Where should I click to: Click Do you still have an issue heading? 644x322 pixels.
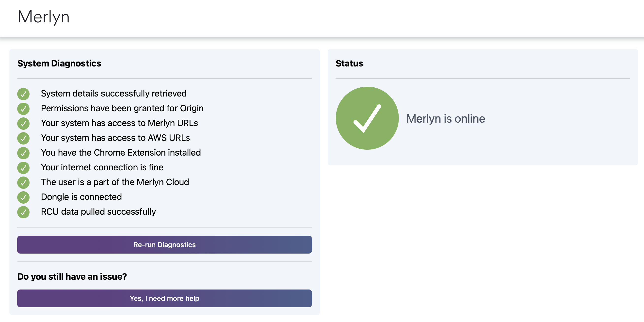click(72, 276)
